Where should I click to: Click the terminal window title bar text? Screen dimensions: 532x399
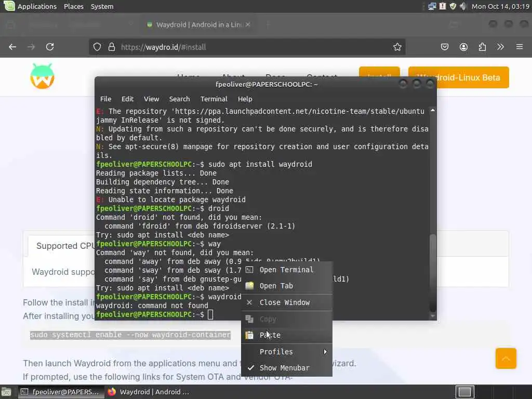coord(267,84)
